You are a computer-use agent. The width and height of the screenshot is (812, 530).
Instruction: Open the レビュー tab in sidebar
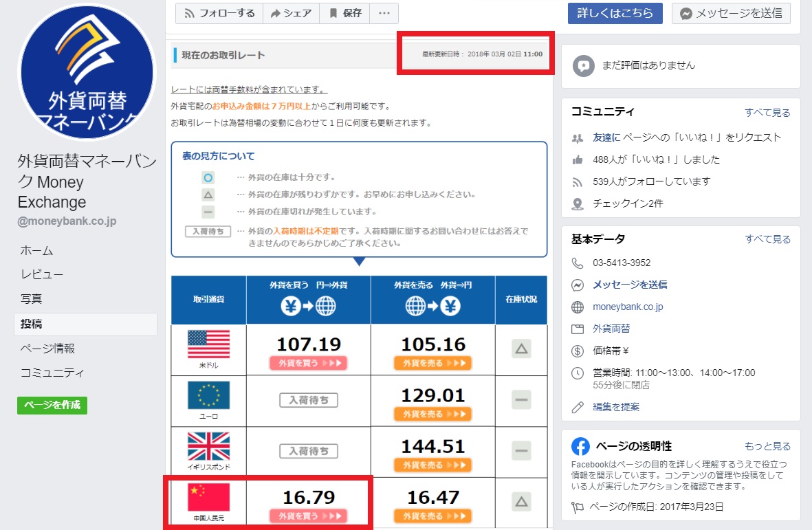[42, 274]
